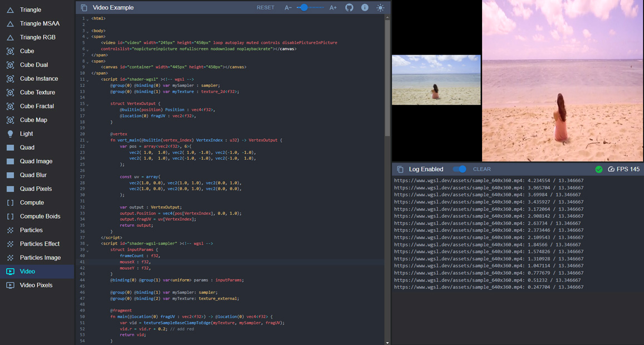Open the Video Pixels example
The height and width of the screenshot is (345, 644).
[36, 285]
